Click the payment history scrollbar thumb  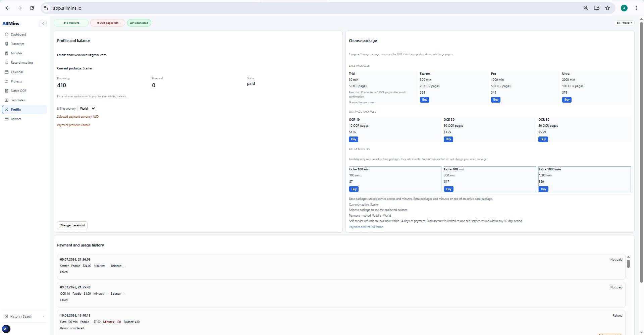[628, 264]
